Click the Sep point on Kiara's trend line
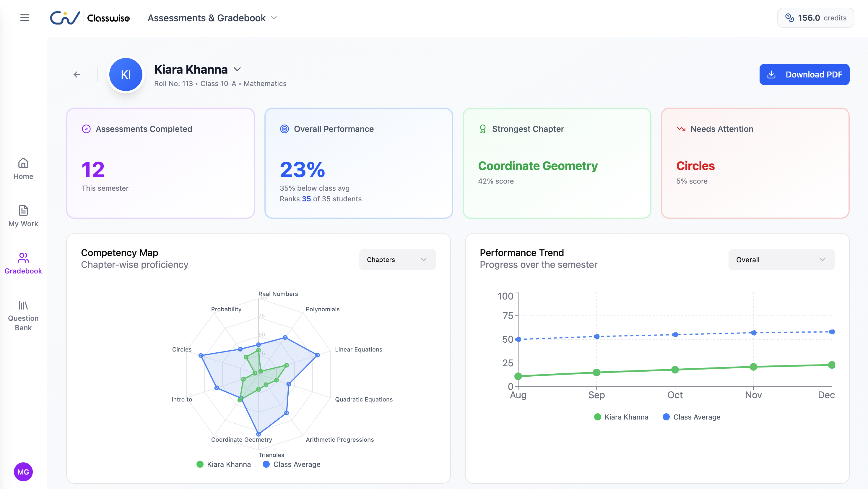Viewport: 868px width, 489px height. pyautogui.click(x=596, y=373)
